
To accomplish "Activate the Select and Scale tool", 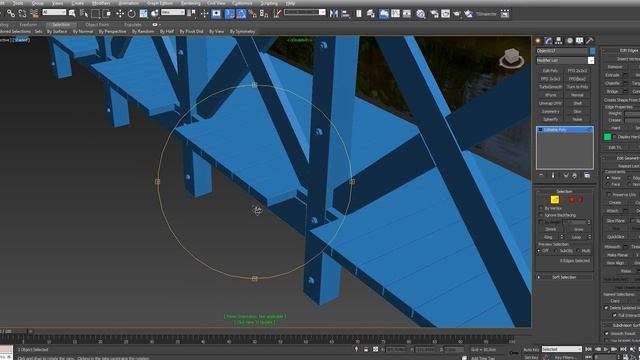I will tap(143, 13).
